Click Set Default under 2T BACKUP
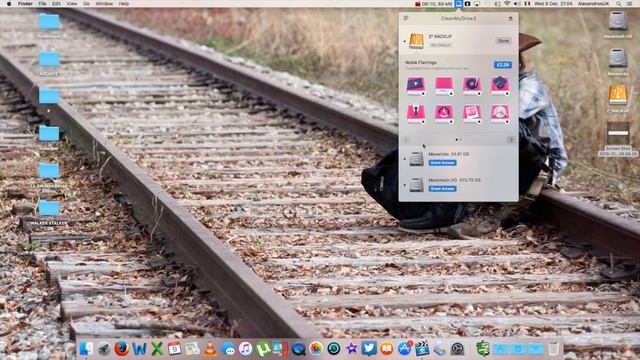 click(440, 45)
